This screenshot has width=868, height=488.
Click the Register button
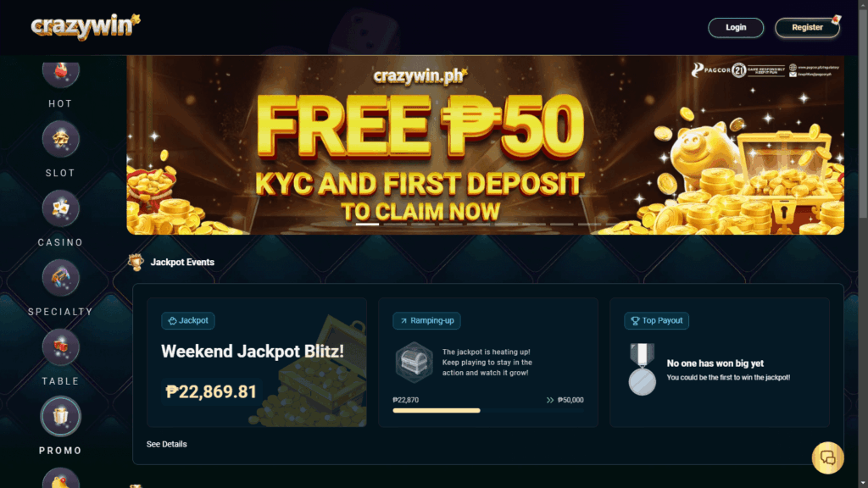(x=807, y=28)
